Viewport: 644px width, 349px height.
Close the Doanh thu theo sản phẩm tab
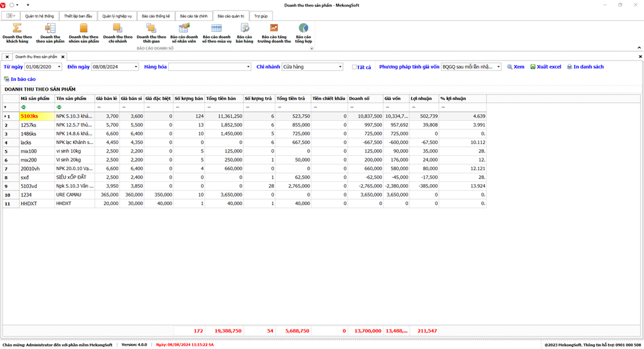point(62,57)
